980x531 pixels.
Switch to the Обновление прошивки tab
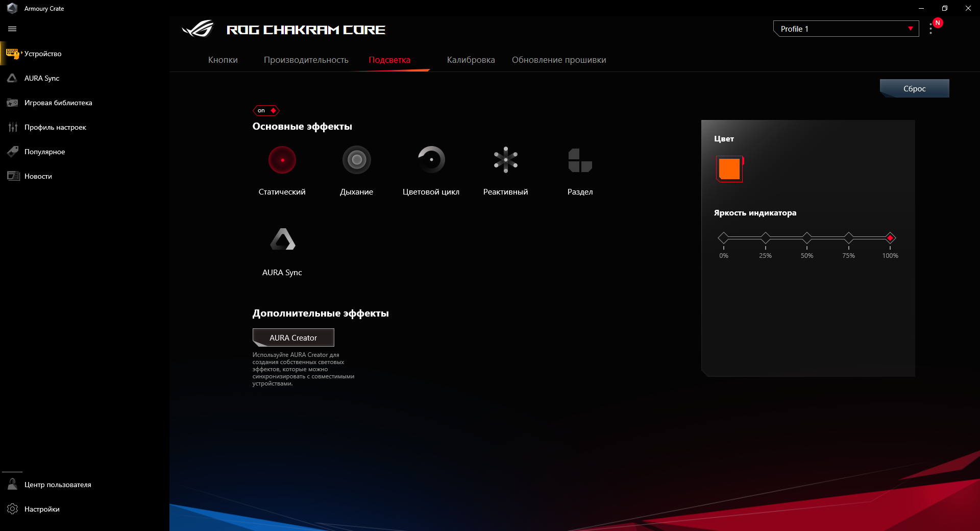point(559,60)
